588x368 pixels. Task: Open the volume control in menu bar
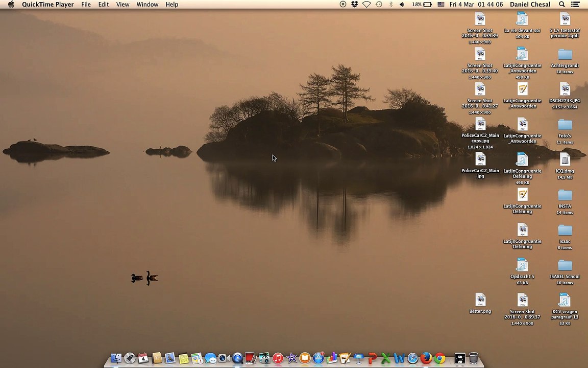click(x=402, y=4)
